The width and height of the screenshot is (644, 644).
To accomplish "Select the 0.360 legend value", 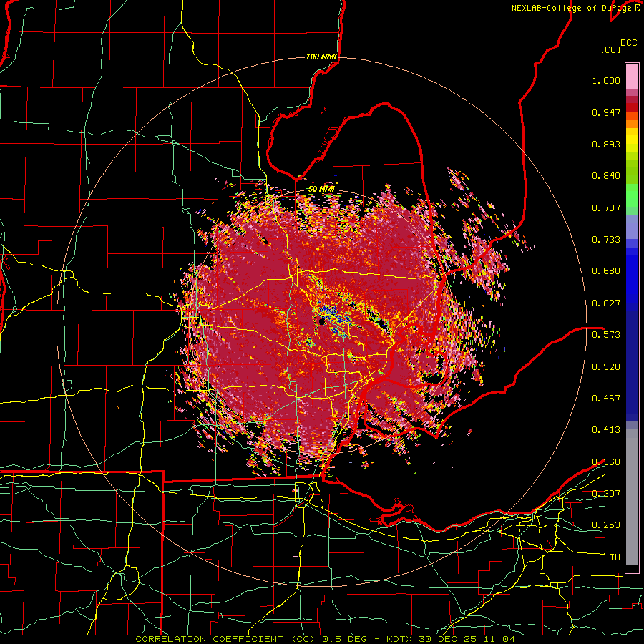I will [x=606, y=462].
